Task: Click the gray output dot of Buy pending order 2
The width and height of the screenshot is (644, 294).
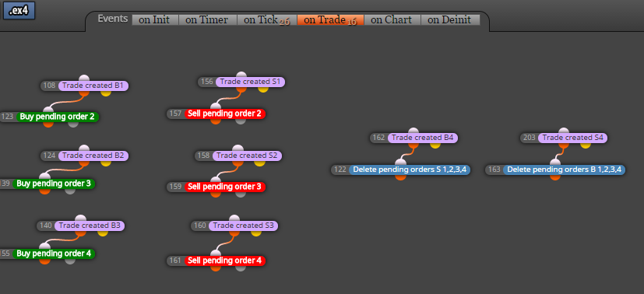Action: pos(73,124)
